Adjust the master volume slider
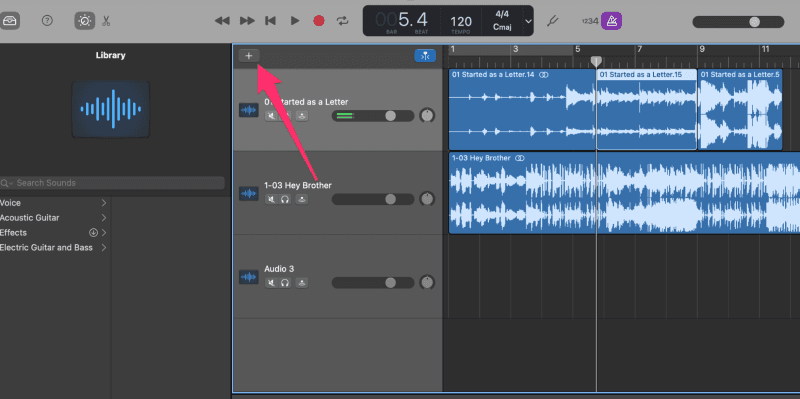The image size is (800, 399). pyautogui.click(x=738, y=22)
